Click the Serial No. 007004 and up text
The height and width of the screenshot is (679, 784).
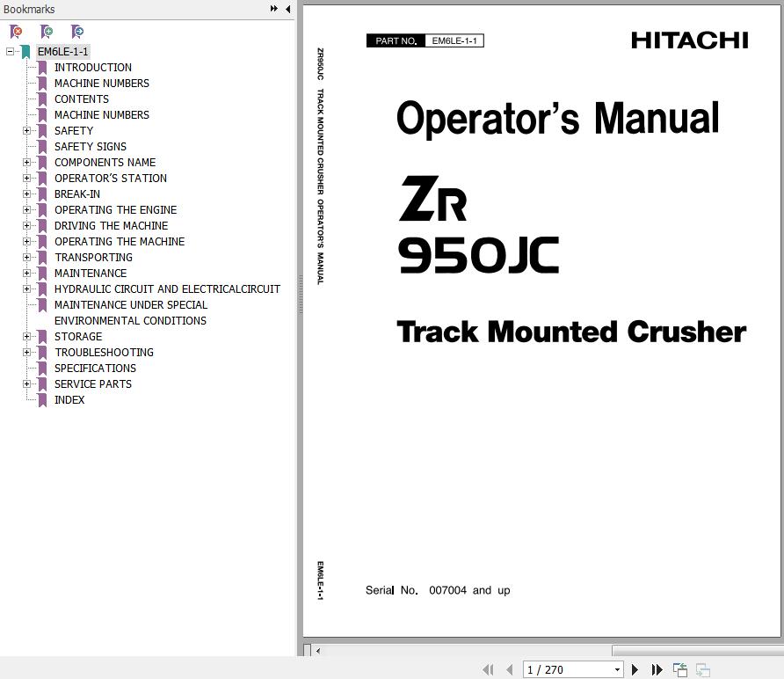pyautogui.click(x=438, y=590)
